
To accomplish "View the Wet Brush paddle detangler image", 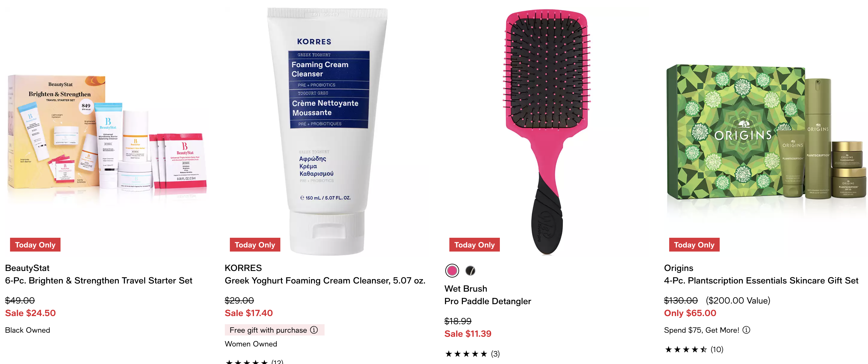I will 547,131.
